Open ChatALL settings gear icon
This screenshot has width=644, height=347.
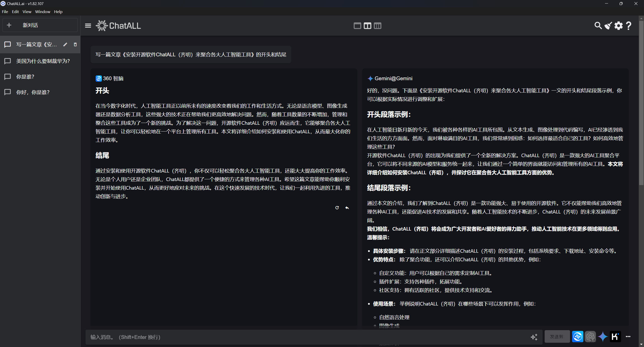coord(618,26)
